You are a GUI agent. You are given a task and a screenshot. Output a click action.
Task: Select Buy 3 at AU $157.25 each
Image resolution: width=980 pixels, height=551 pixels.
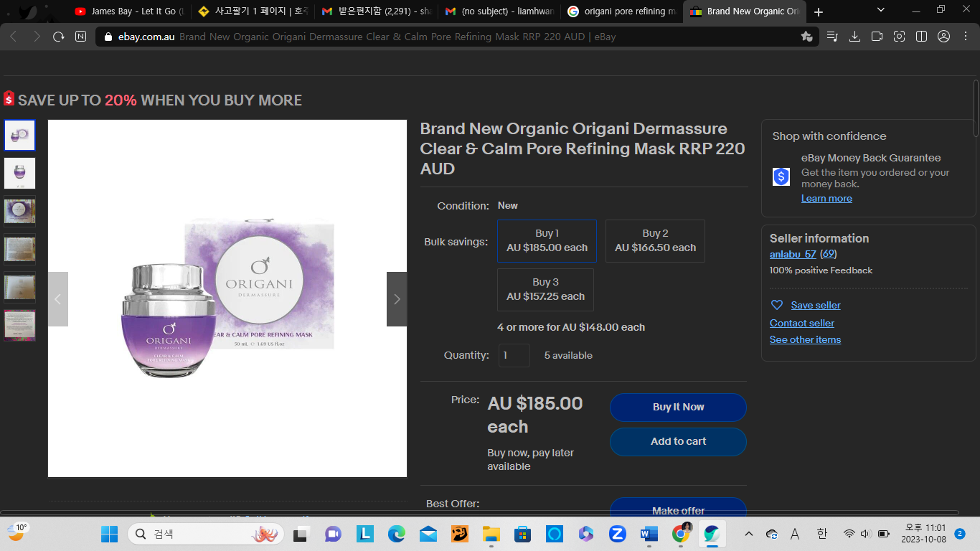tap(545, 289)
